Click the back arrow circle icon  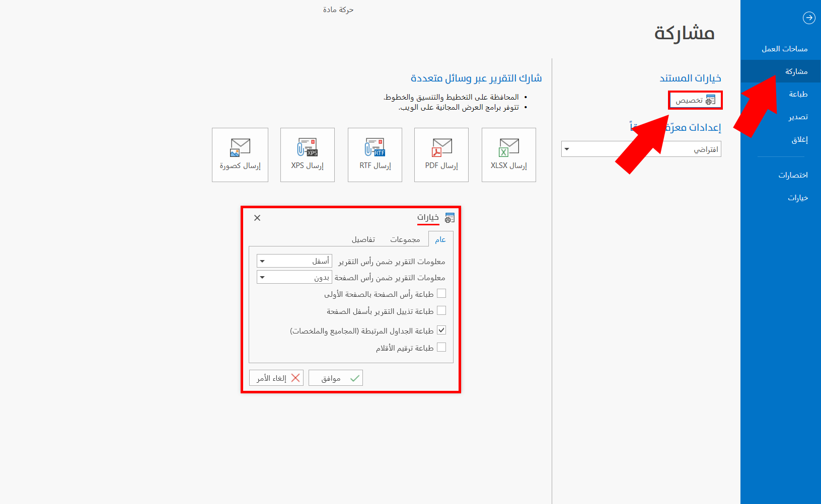coord(808,18)
